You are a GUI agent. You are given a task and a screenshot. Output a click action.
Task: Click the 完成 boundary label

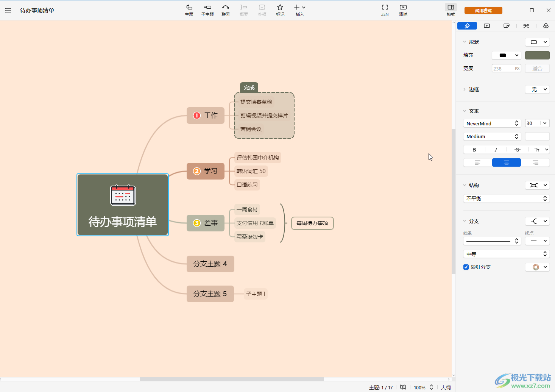coord(249,87)
